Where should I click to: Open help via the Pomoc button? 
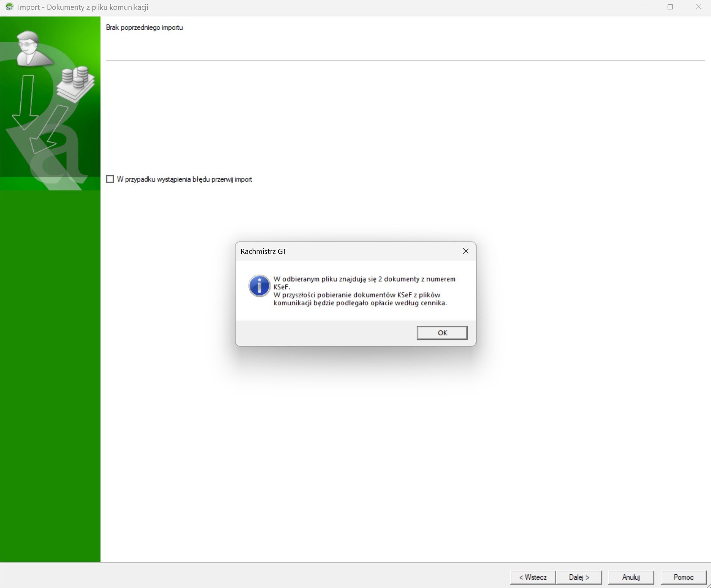[683, 577]
